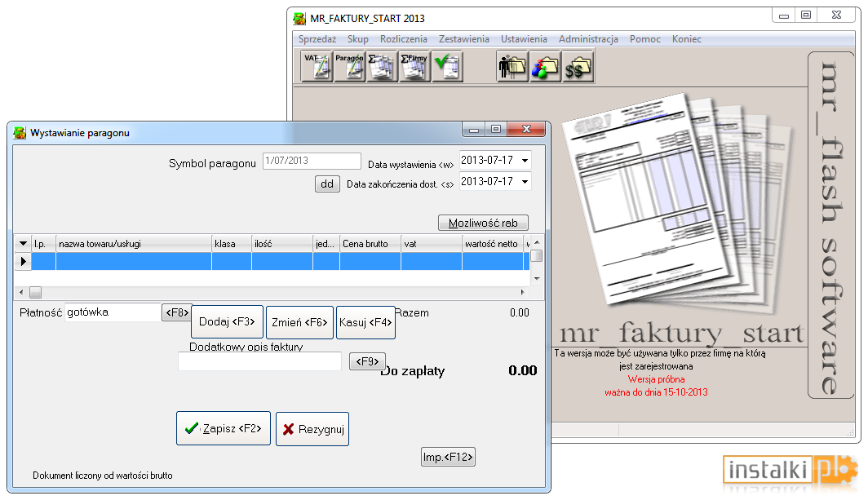Open the Paragon receipt toolbar icon
Viewport: 868px width, 500px height.
[349, 66]
